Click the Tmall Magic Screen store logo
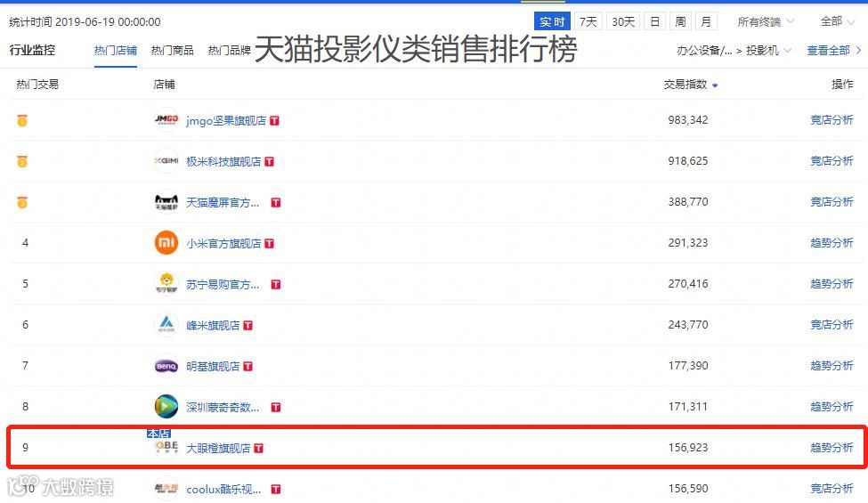The width and height of the screenshot is (868, 503). point(166,202)
